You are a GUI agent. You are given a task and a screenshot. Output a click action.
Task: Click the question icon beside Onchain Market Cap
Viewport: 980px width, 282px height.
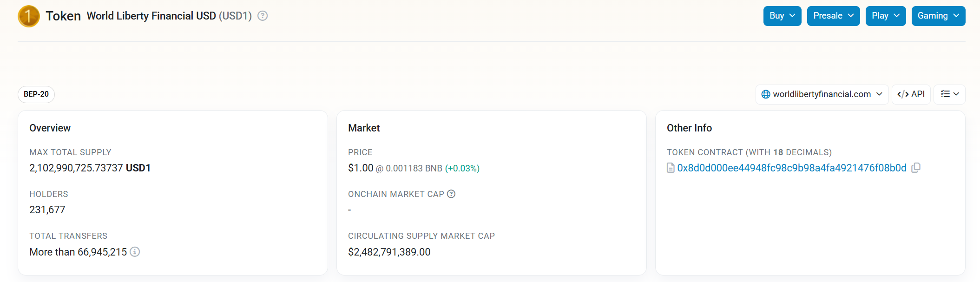[x=451, y=194]
